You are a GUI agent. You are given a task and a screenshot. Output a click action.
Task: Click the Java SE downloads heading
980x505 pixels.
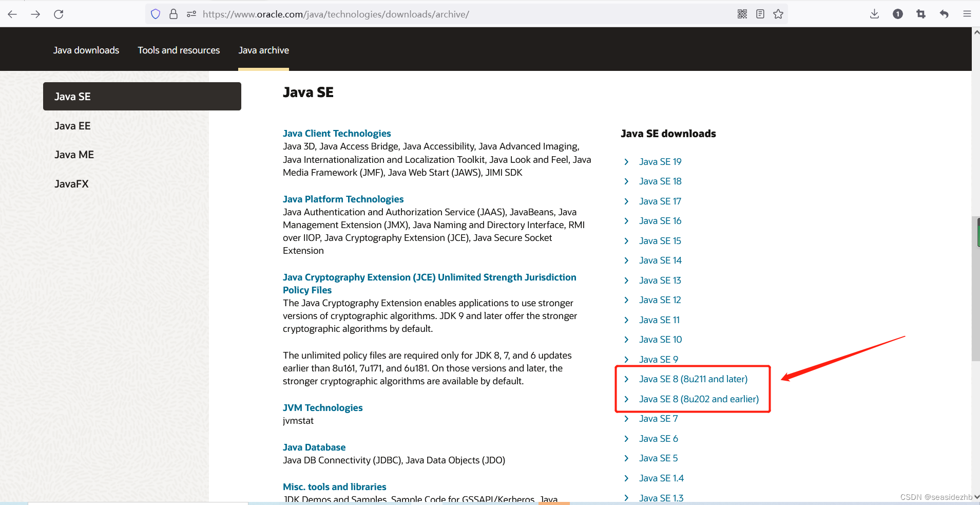coord(668,134)
